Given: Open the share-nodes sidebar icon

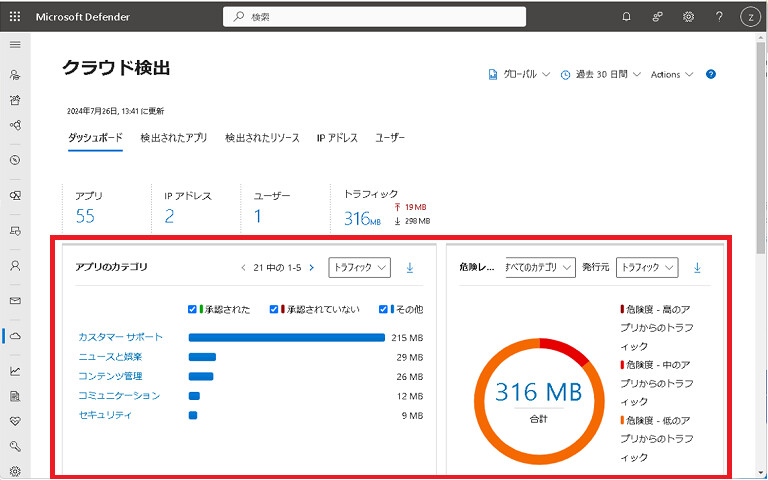Looking at the screenshot, I should (x=15, y=125).
